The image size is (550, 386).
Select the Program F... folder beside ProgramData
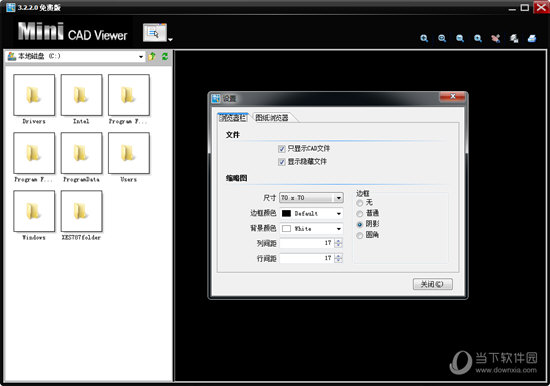tap(34, 153)
